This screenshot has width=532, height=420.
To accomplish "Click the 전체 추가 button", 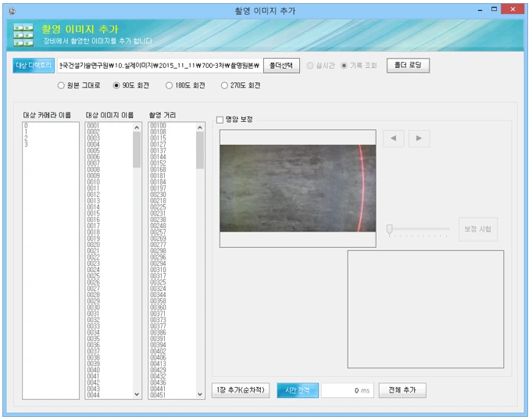I will pos(402,390).
